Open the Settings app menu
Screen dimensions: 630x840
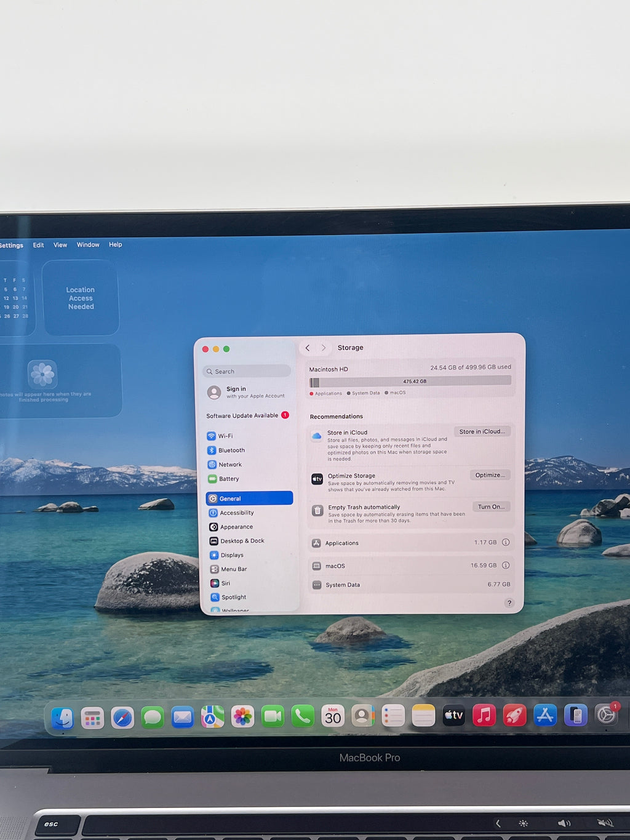(x=11, y=246)
